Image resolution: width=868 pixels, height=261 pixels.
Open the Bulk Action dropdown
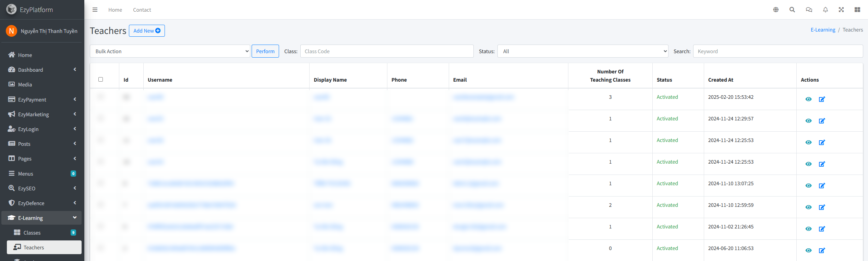(x=170, y=51)
